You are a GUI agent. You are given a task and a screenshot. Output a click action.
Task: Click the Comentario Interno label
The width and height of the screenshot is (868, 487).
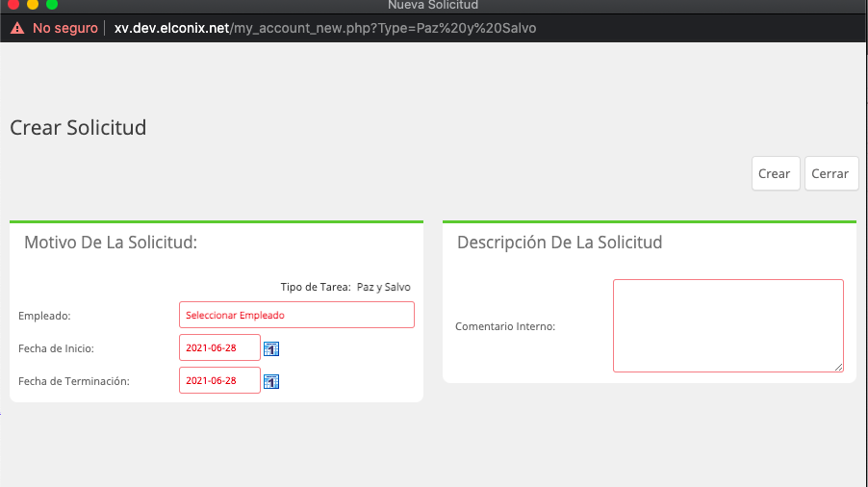505,326
